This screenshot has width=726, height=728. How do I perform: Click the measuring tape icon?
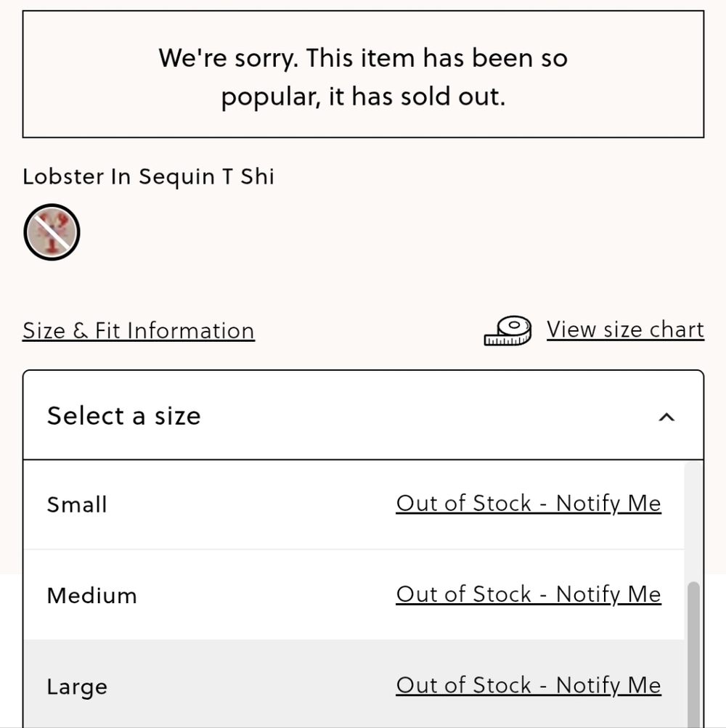coord(507,331)
